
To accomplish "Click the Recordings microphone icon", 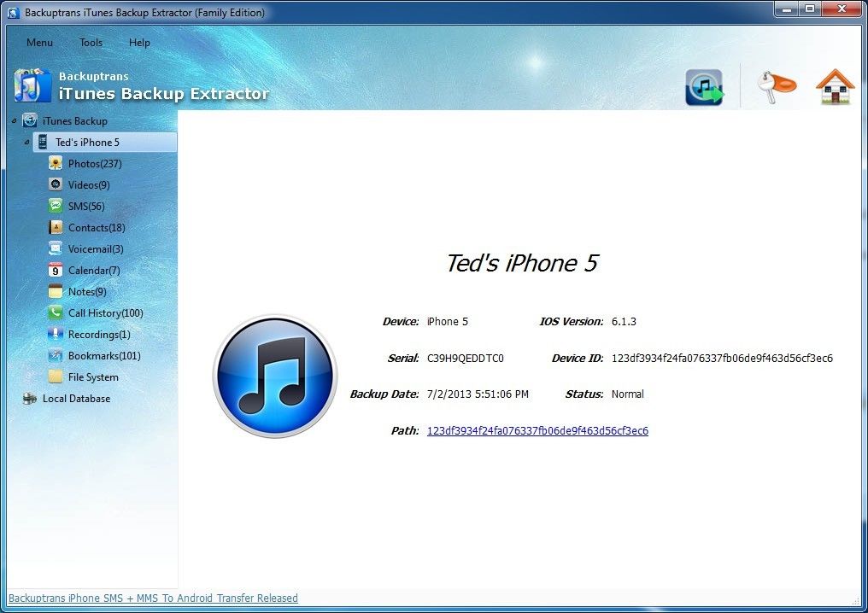I will point(56,334).
